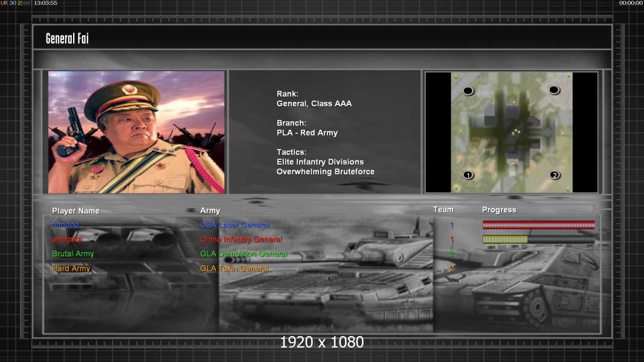
Task: Select the empty top-left start slot on minimap
Action: [468, 91]
